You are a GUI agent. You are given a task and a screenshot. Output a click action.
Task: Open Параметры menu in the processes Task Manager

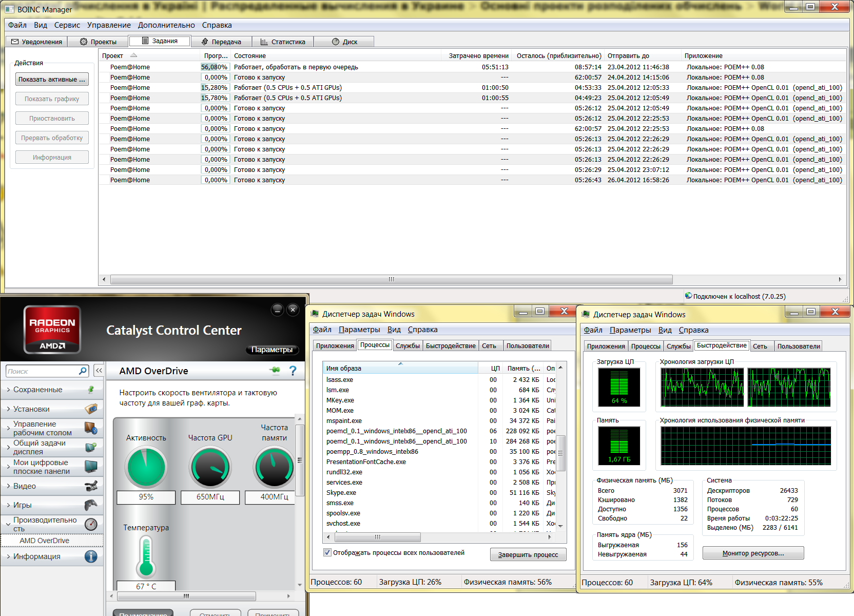(359, 330)
